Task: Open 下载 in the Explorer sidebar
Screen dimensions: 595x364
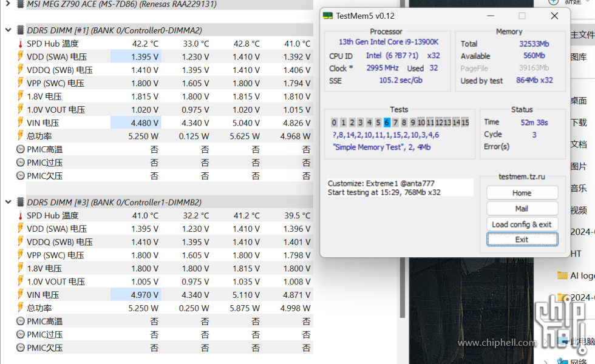Action: [x=579, y=123]
